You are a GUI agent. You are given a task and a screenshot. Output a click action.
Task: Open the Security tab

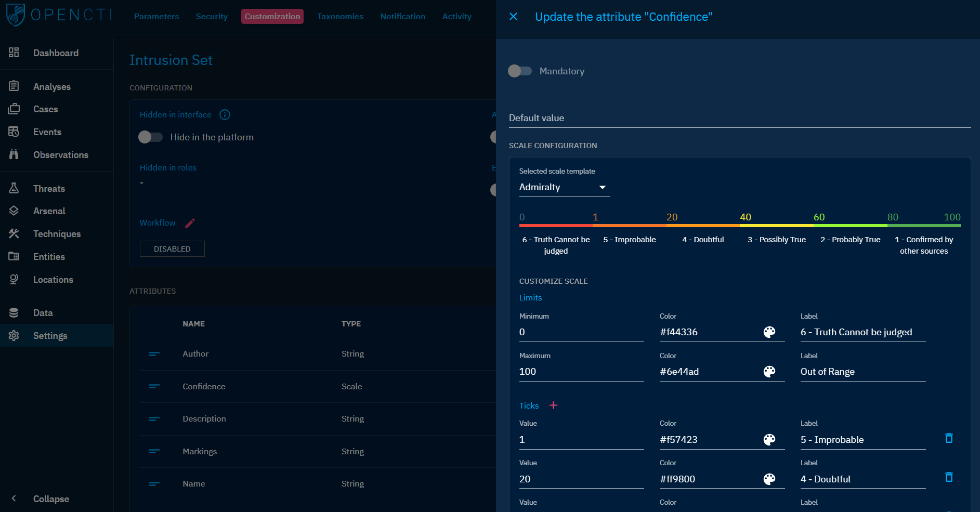tap(212, 17)
